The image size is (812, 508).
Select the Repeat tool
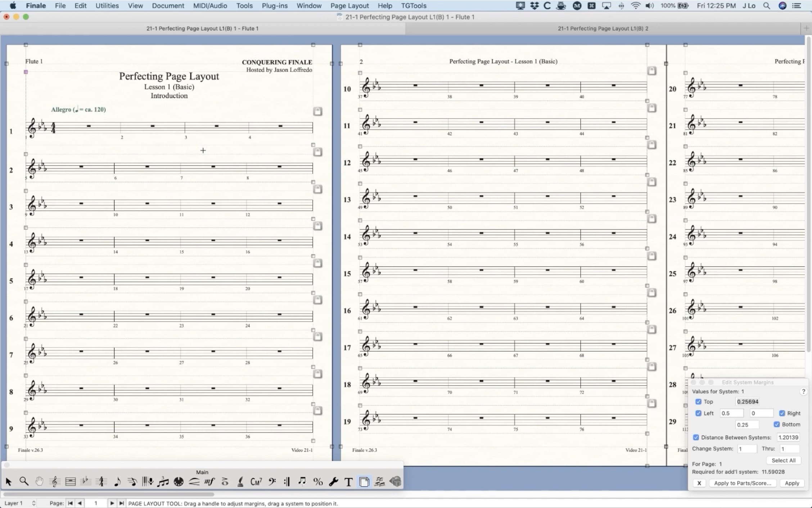click(287, 481)
